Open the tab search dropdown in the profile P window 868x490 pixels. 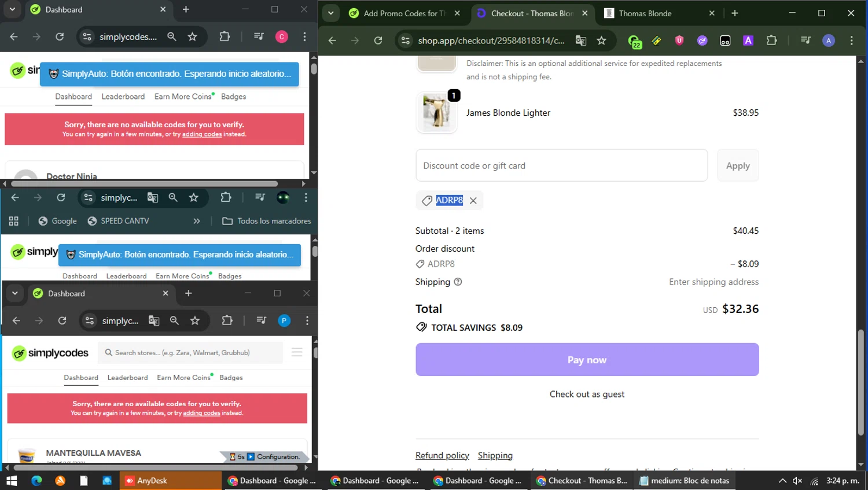tap(15, 293)
